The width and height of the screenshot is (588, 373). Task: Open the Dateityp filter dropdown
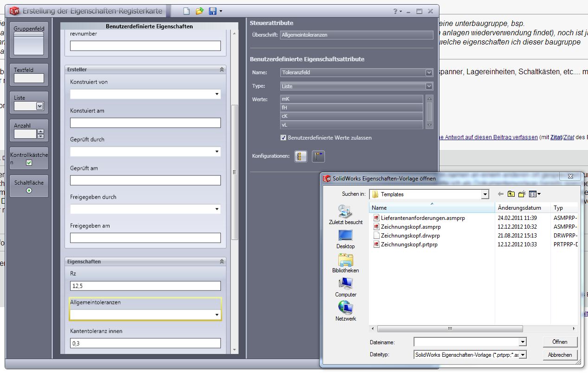coord(523,354)
